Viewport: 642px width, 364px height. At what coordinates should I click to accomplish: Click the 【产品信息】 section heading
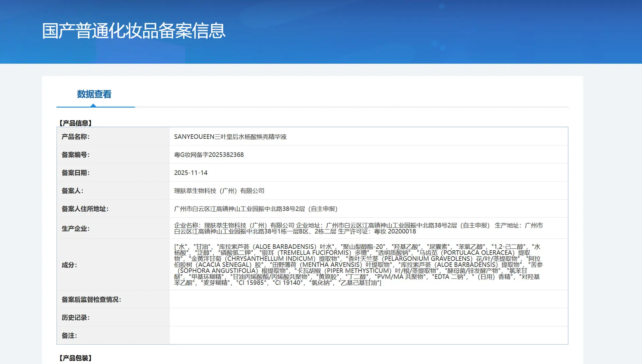[x=76, y=123]
